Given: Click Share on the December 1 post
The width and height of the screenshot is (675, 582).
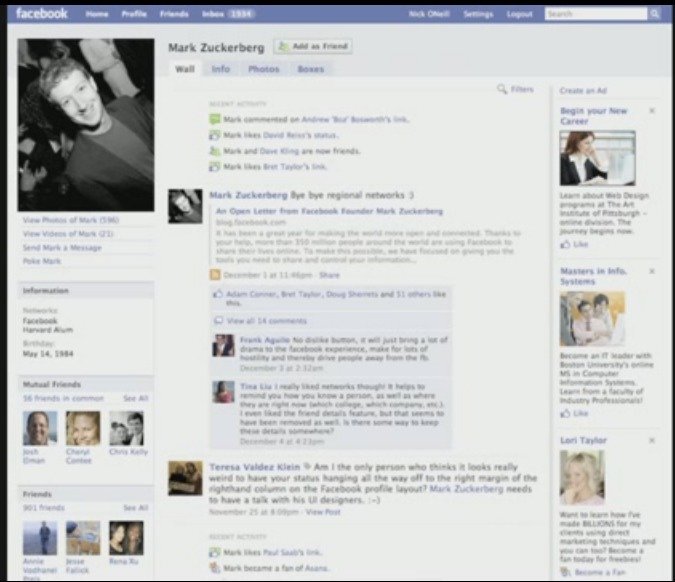Looking at the screenshot, I should 329,275.
